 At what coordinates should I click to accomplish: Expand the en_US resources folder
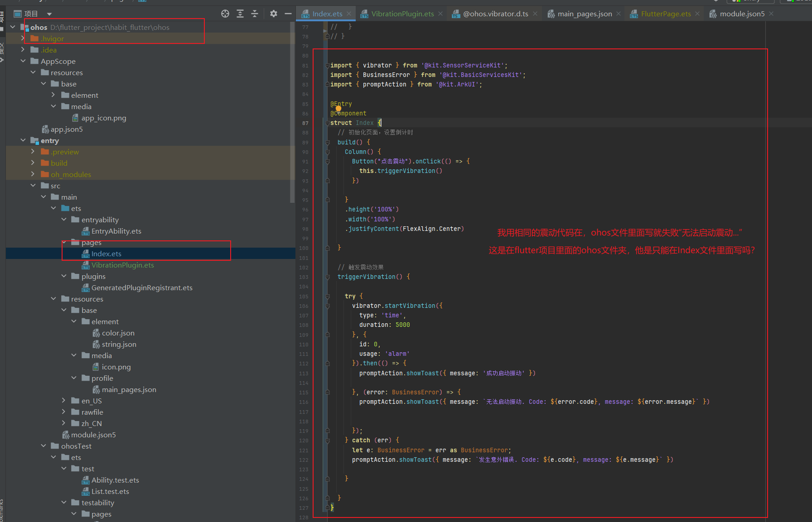(x=63, y=401)
